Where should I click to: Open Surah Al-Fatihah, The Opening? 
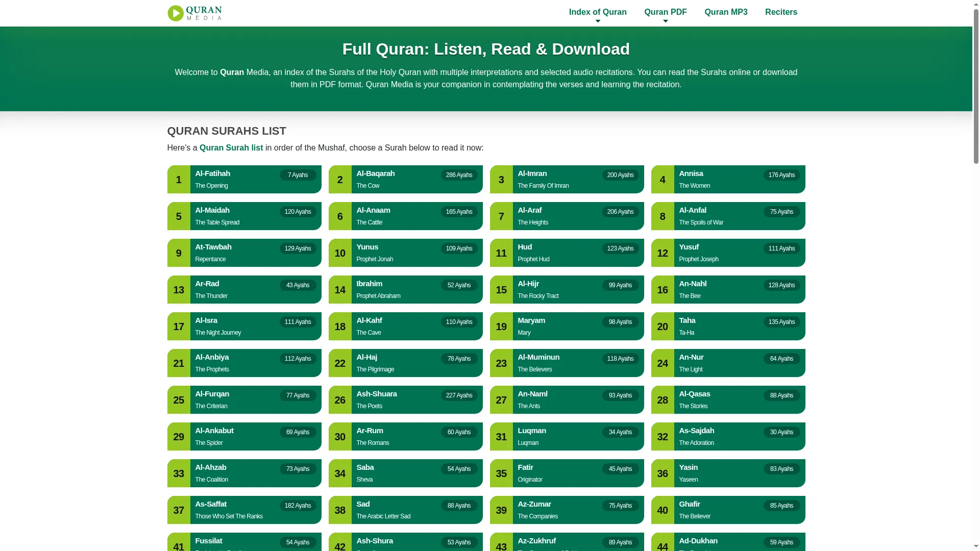[x=244, y=179]
